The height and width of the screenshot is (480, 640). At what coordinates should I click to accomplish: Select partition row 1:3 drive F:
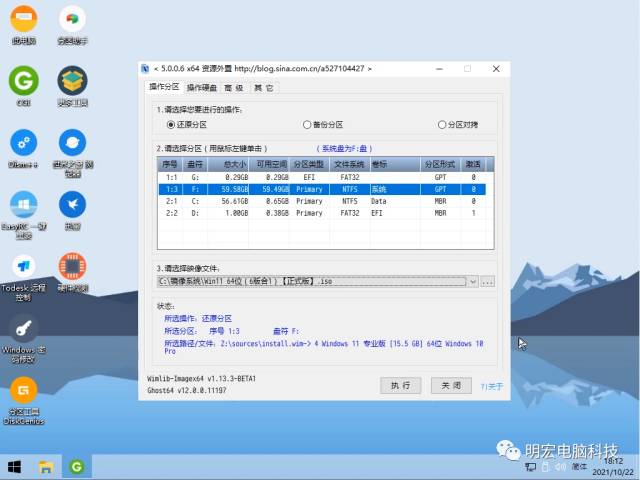coord(322,189)
